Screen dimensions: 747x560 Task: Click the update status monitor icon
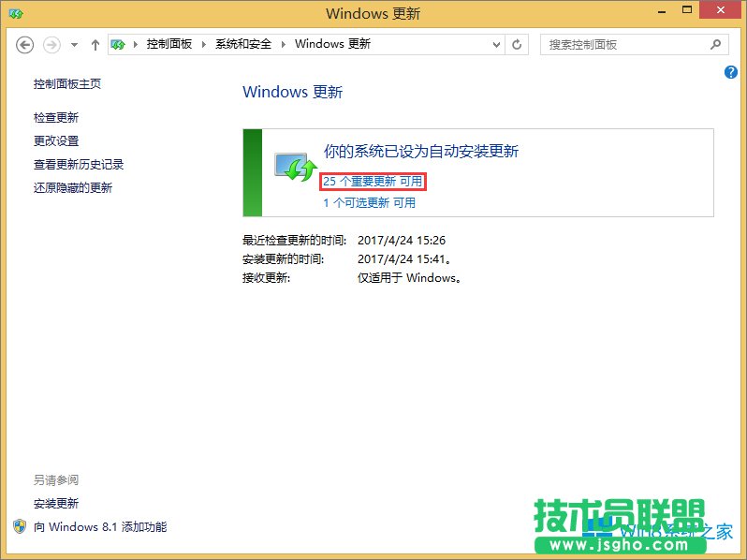pyautogui.click(x=296, y=167)
